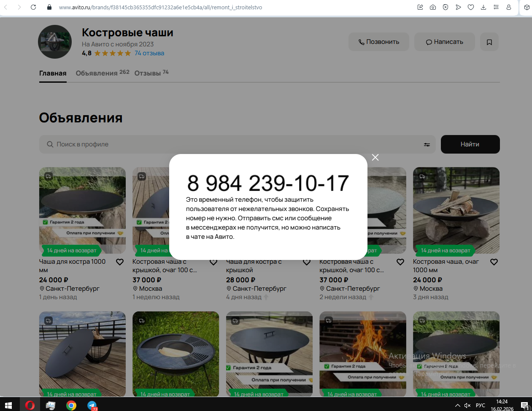Click phone number 8 984 239-10-17

[268, 183]
